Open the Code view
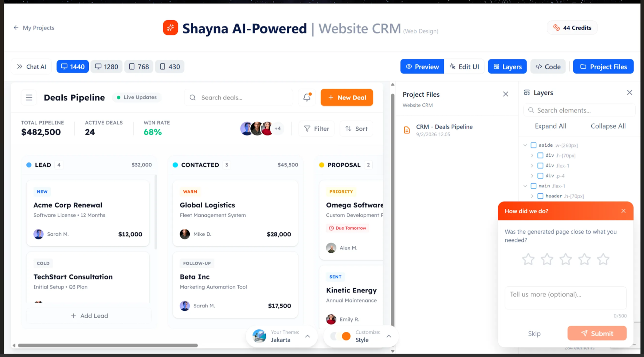This screenshot has width=644, height=357. pyautogui.click(x=548, y=66)
